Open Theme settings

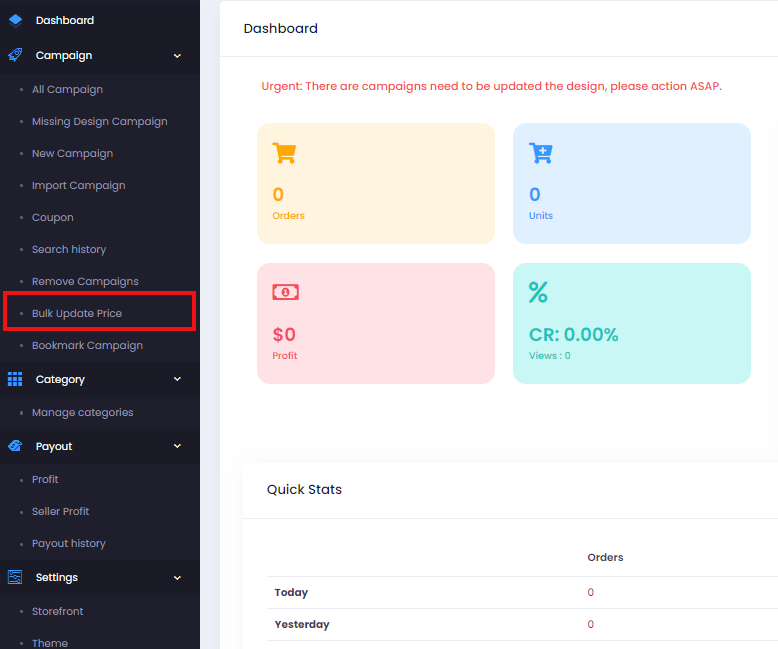point(50,643)
